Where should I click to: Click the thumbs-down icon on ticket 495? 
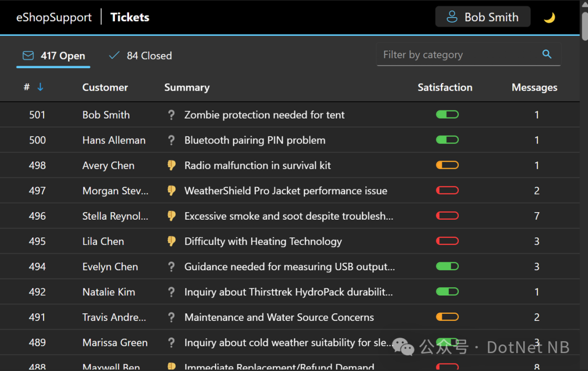point(171,241)
